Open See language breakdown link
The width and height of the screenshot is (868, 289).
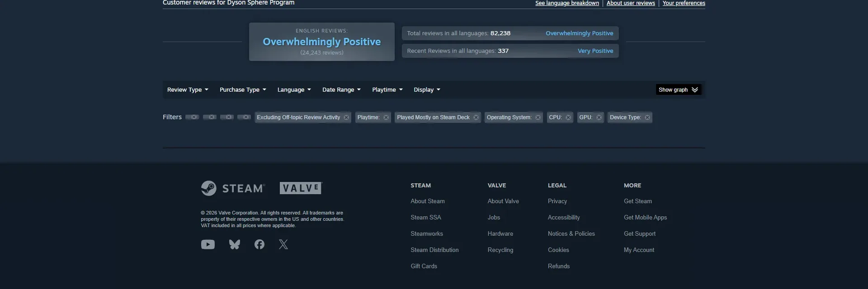click(x=567, y=3)
